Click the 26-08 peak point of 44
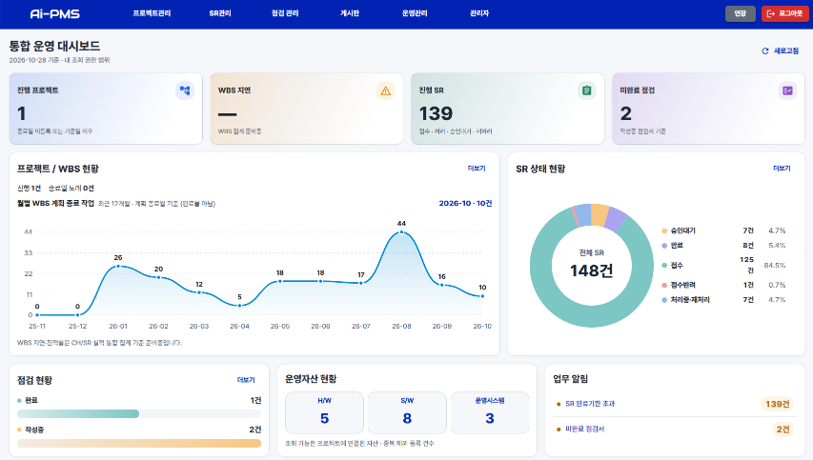813x460 pixels. pyautogui.click(x=401, y=232)
